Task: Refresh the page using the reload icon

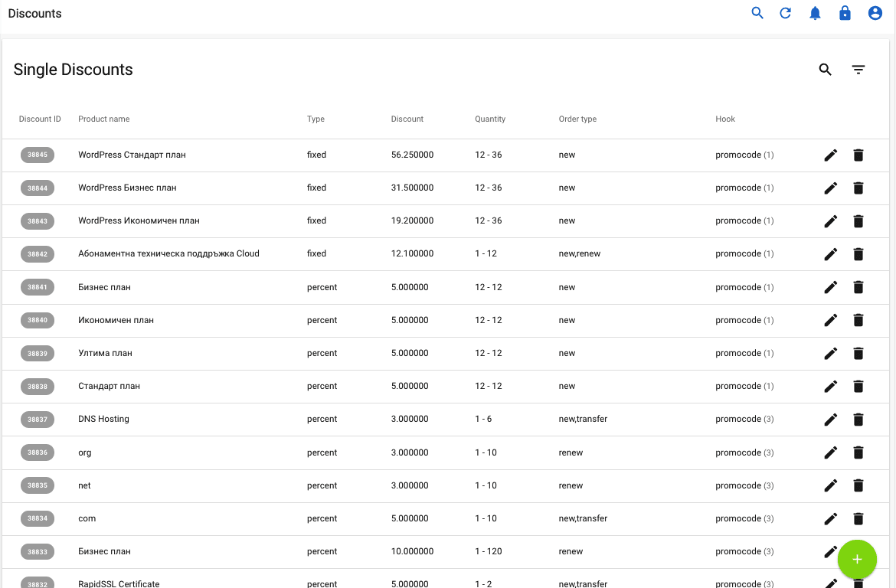Action: pyautogui.click(x=786, y=13)
